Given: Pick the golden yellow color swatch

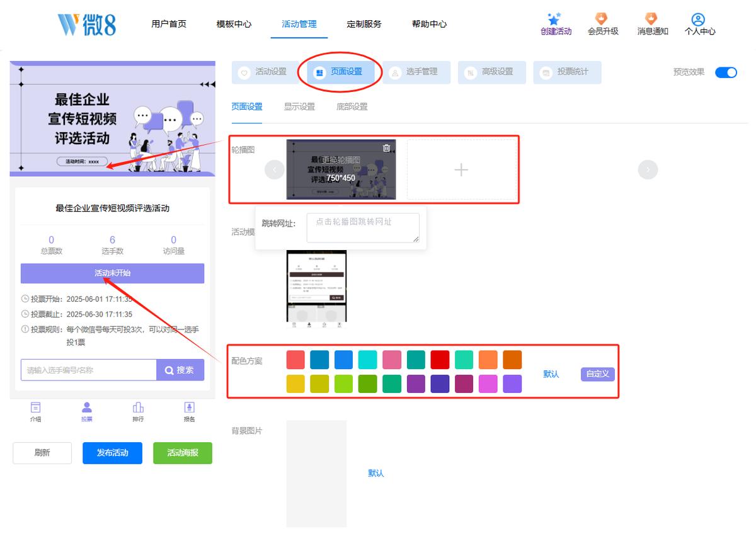Looking at the screenshot, I should point(295,384).
